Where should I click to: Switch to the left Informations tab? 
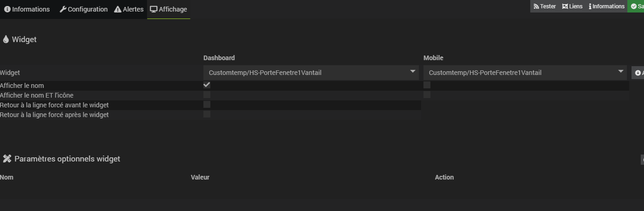(27, 9)
